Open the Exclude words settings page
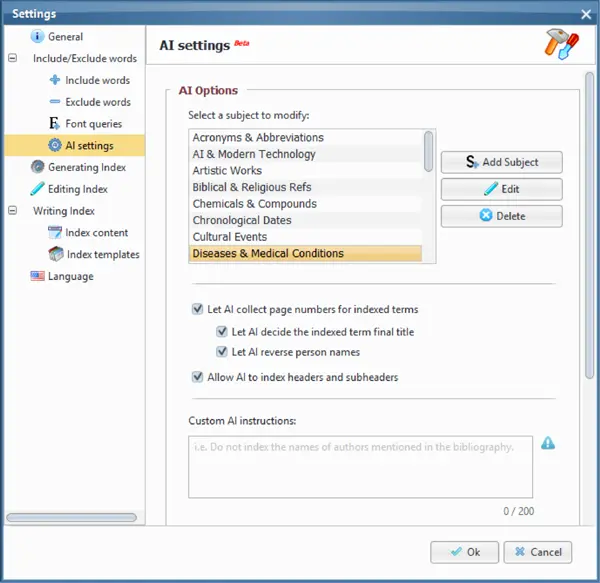Screen dimensions: 600x583 point(98,102)
